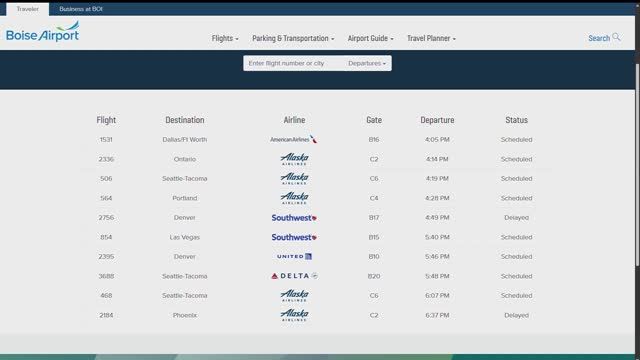Image resolution: width=640 pixels, height=360 pixels.
Task: Expand the Travel Planner menu
Action: pyautogui.click(x=431, y=38)
